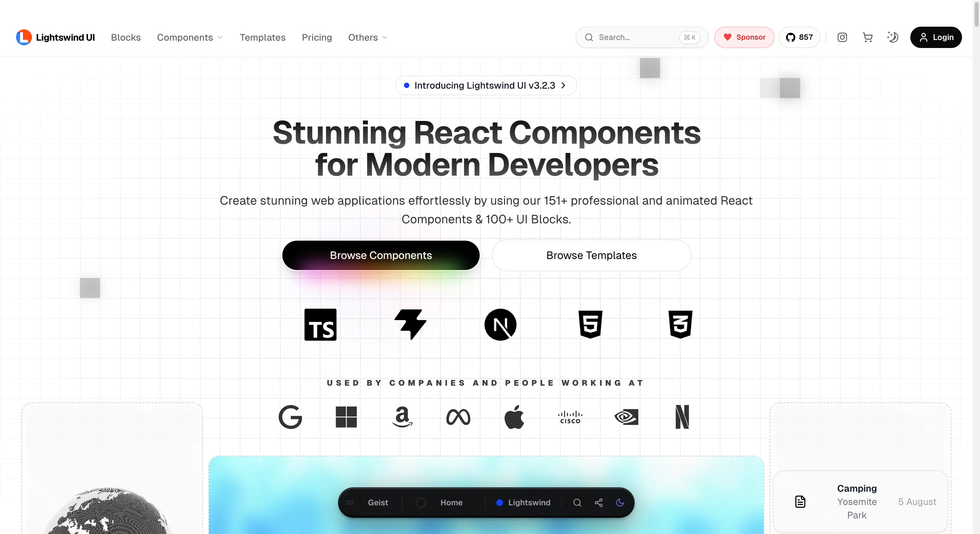
Task: Click the Browse Templates button
Action: point(592,255)
